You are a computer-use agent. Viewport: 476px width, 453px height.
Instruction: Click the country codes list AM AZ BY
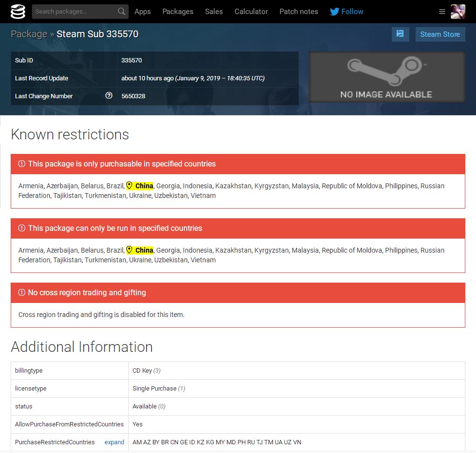click(217, 442)
